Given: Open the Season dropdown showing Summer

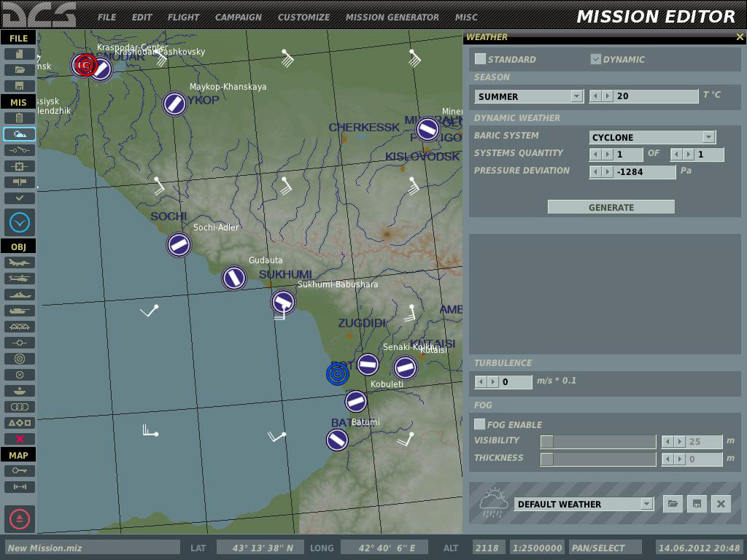Looking at the screenshot, I should [x=529, y=96].
